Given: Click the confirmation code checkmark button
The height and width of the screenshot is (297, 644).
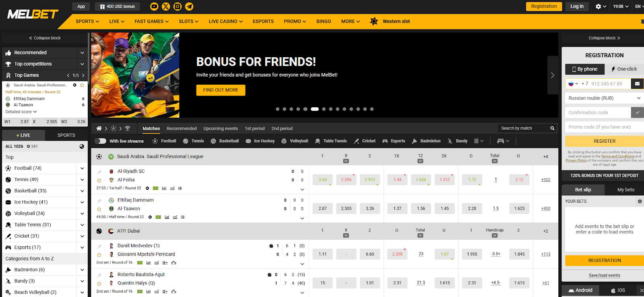Looking at the screenshot, I should tap(638, 112).
